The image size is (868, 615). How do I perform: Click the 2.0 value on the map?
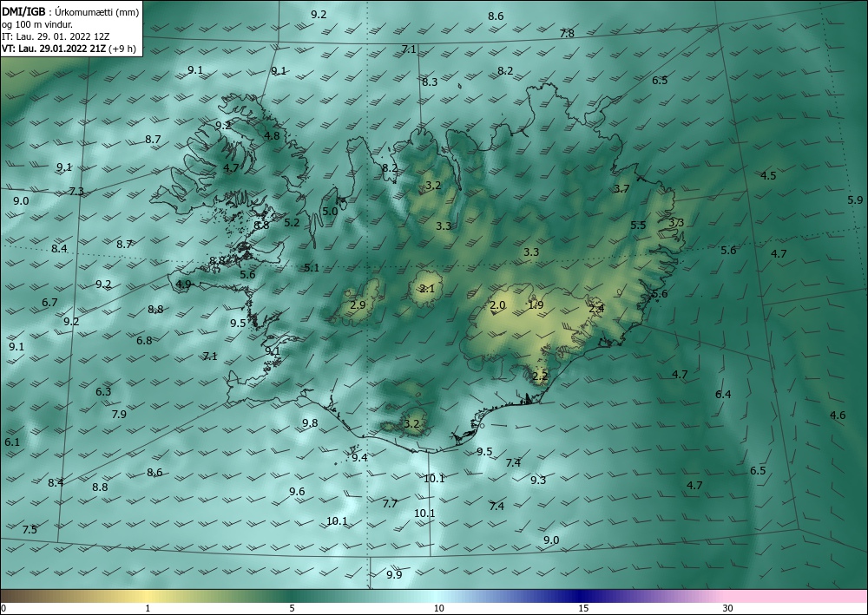tap(497, 305)
